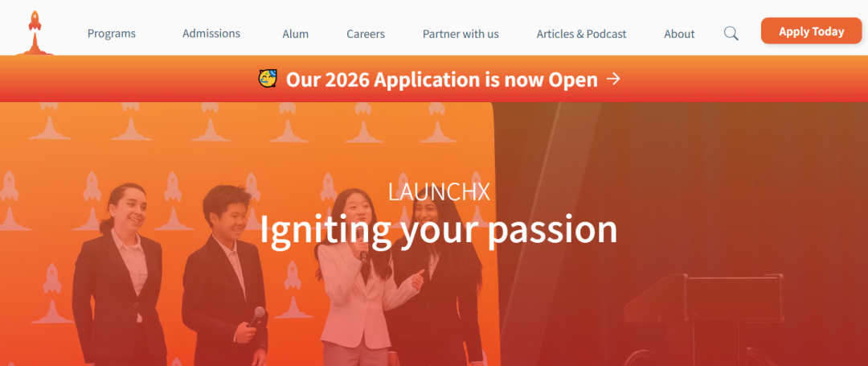868x366 pixels.
Task: Open the Partner with us page
Action: coord(461,34)
